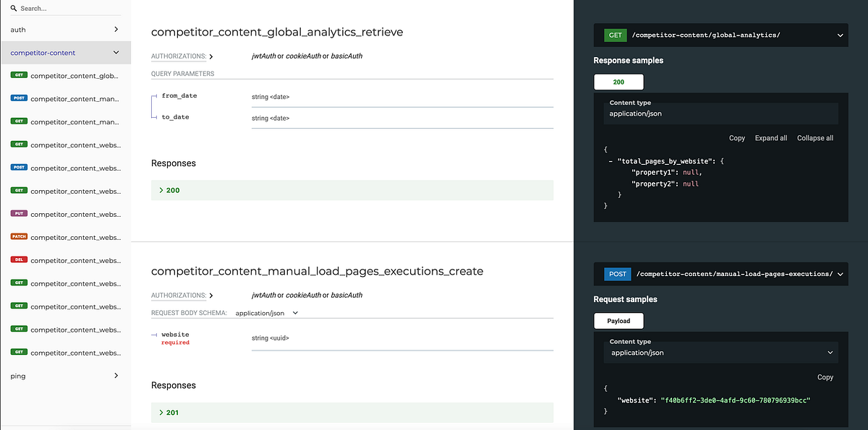Viewport: 868px width, 430px height.
Task: Select the PATCH method badge in the sidebar
Action: [20, 237]
